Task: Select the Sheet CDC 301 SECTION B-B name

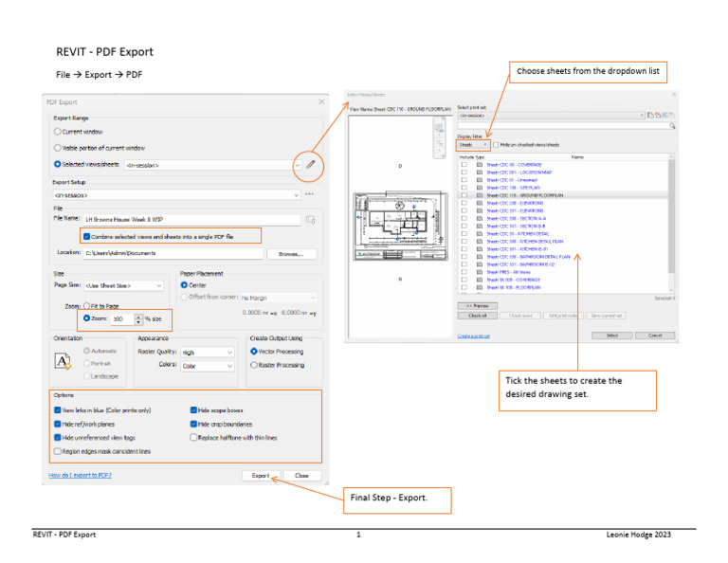Action: [x=516, y=226]
